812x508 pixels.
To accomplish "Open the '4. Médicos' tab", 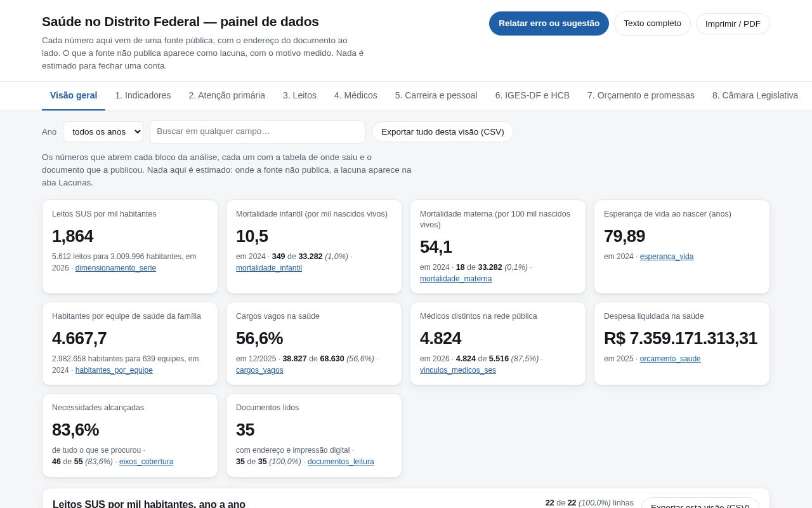I will coord(356,95).
